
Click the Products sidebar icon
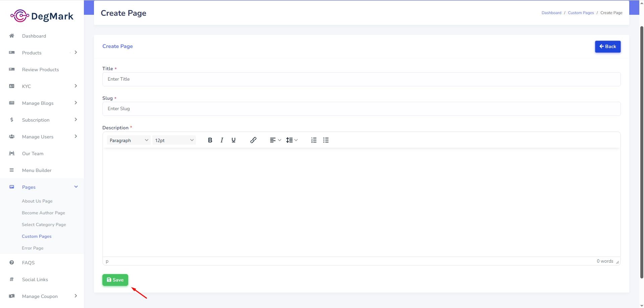tap(12, 52)
